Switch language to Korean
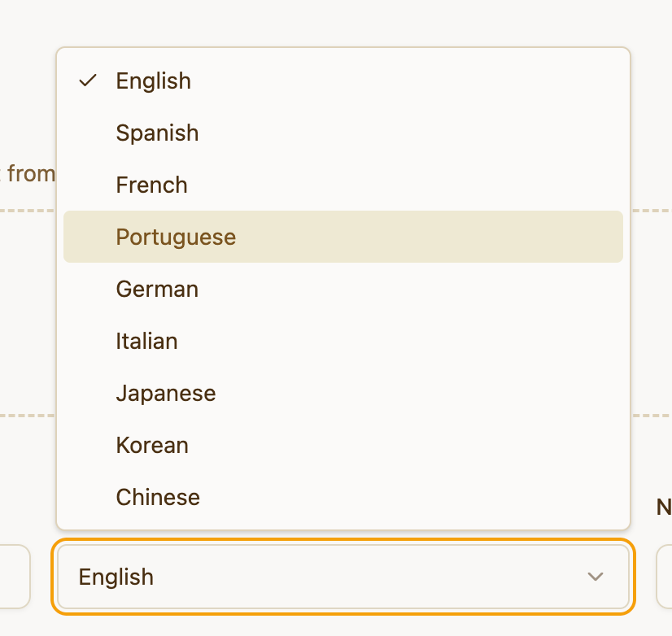The image size is (672, 636). [x=152, y=445]
